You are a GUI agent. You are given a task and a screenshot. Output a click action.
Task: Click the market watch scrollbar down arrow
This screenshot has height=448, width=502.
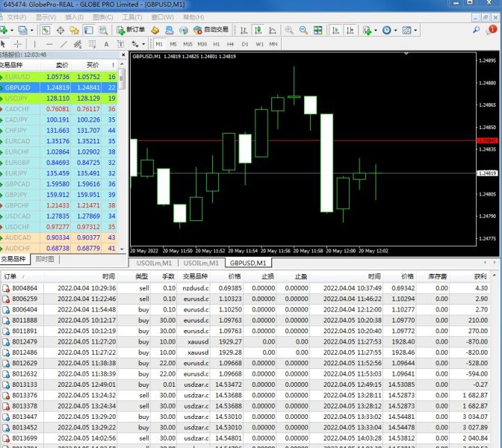coord(123,249)
